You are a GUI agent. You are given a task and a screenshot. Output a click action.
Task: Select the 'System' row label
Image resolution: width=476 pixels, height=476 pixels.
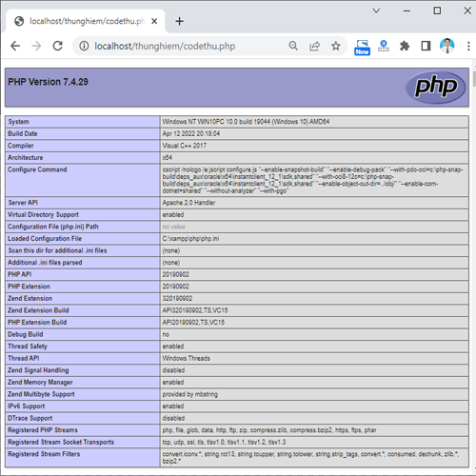(18, 122)
